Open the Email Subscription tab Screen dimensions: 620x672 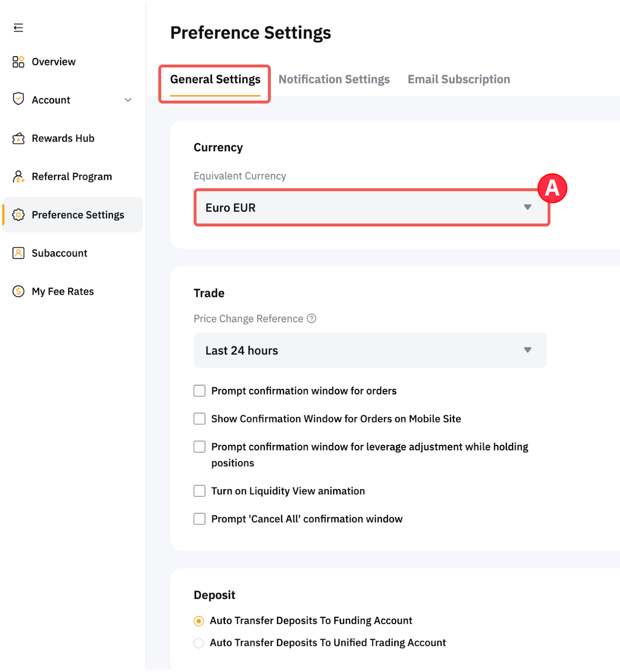(459, 79)
